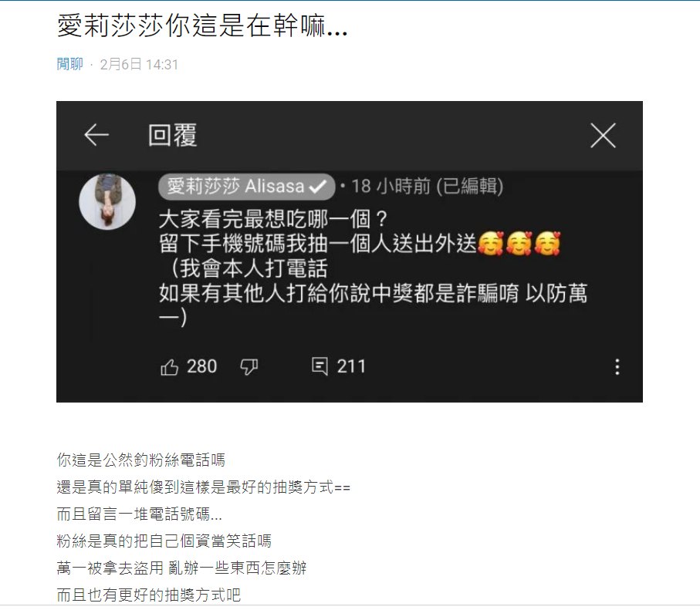This screenshot has height=610, width=700.
Task: Click the line 你這是公然釣粉絲電話嗎
Action: pyautogui.click(x=140, y=460)
